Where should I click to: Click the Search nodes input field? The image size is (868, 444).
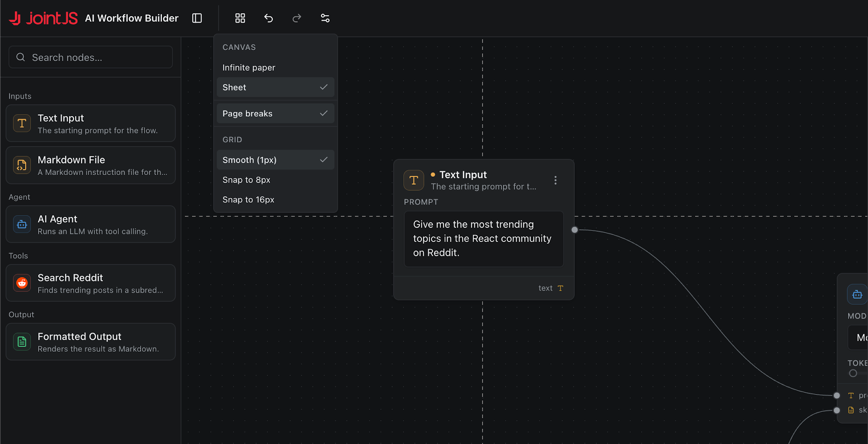click(x=91, y=57)
